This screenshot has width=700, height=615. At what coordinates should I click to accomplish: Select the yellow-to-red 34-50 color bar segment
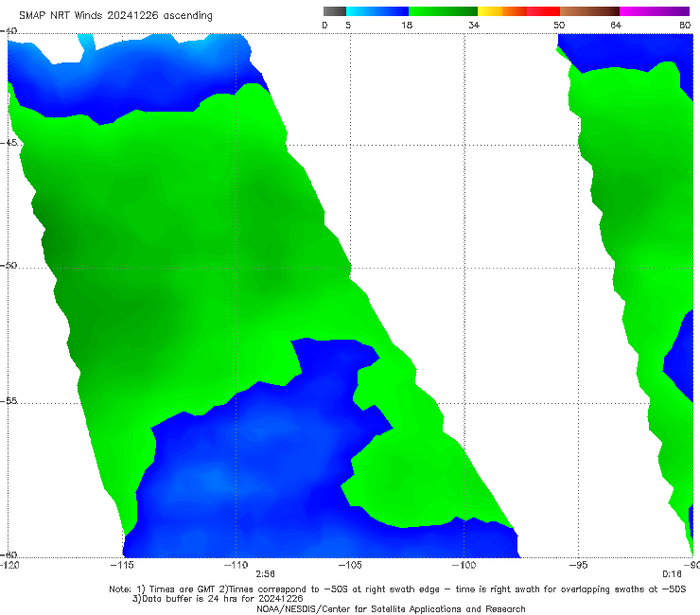coord(518,11)
